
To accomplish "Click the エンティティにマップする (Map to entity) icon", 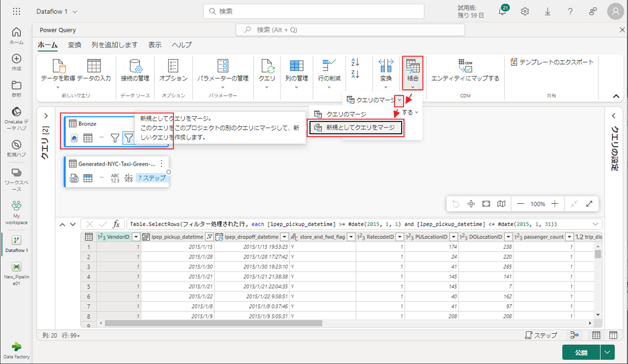I will [465, 67].
